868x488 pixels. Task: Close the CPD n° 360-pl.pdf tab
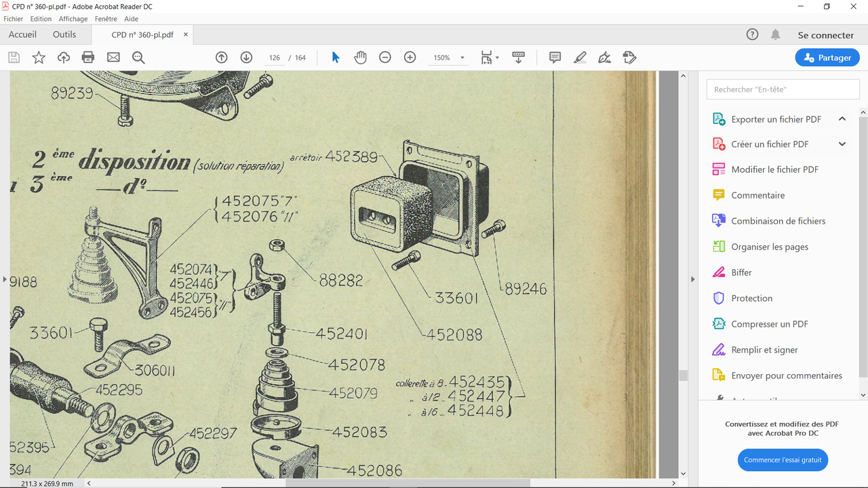(186, 35)
